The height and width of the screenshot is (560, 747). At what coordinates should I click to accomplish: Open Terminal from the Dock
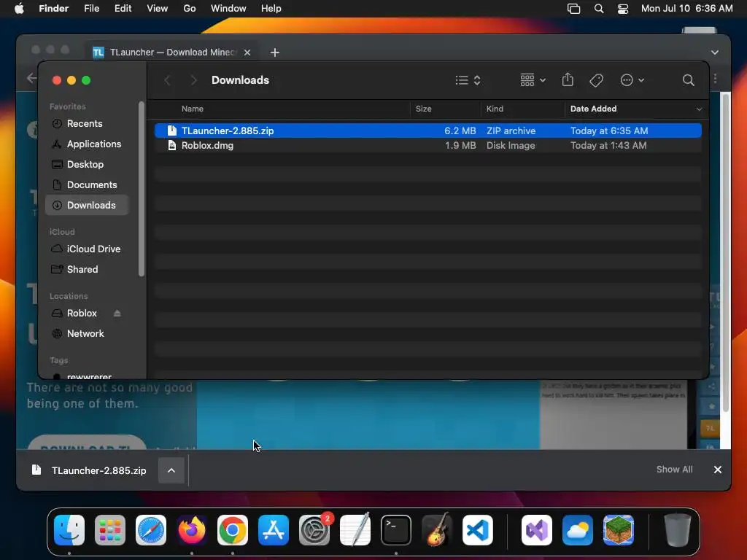[396, 530]
